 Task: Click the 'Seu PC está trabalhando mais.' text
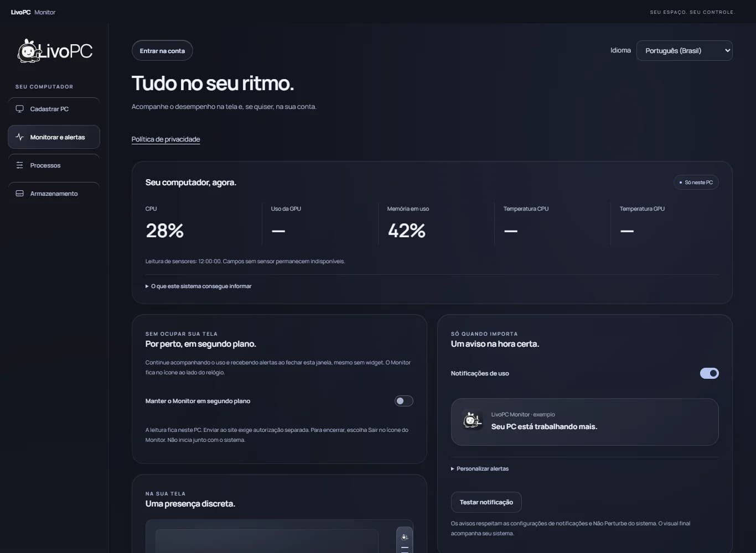click(544, 427)
